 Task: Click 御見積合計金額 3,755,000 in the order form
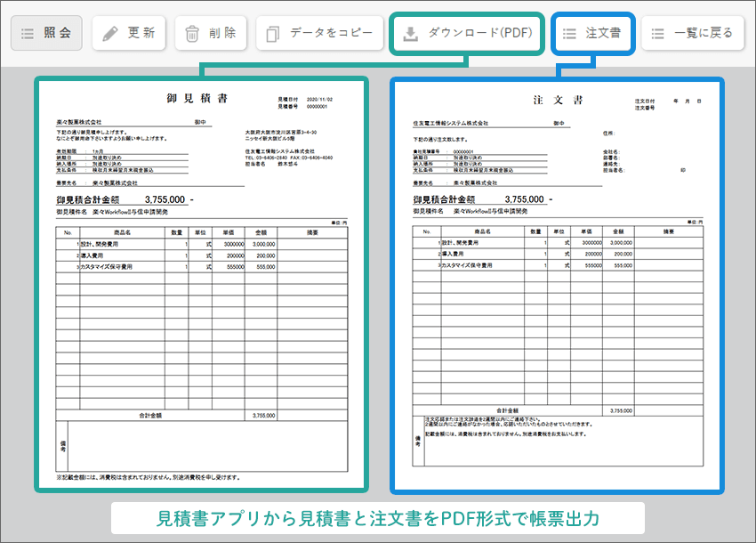[x=482, y=199]
